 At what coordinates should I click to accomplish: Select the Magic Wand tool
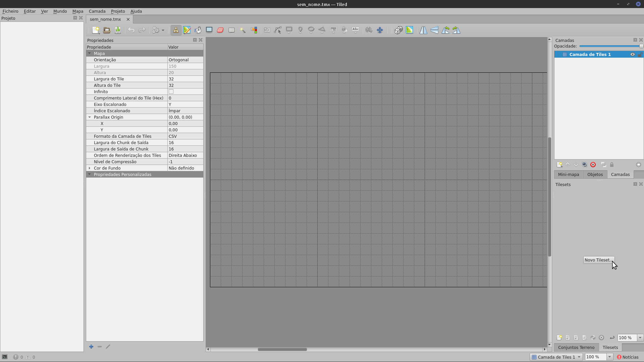[x=243, y=30]
